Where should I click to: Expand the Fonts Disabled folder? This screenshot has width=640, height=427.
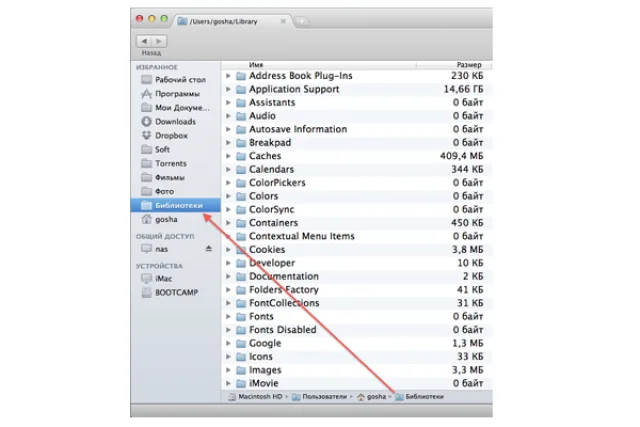click(x=228, y=330)
